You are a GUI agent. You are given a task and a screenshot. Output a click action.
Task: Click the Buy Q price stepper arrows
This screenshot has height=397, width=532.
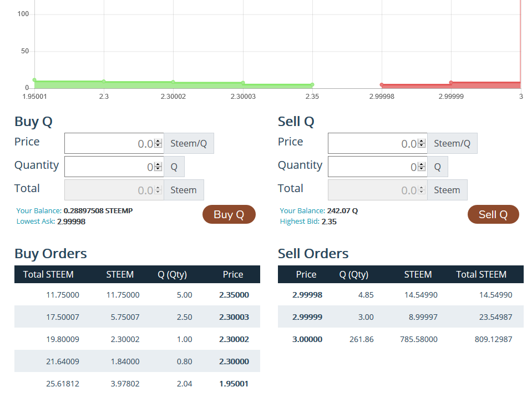[x=158, y=143]
